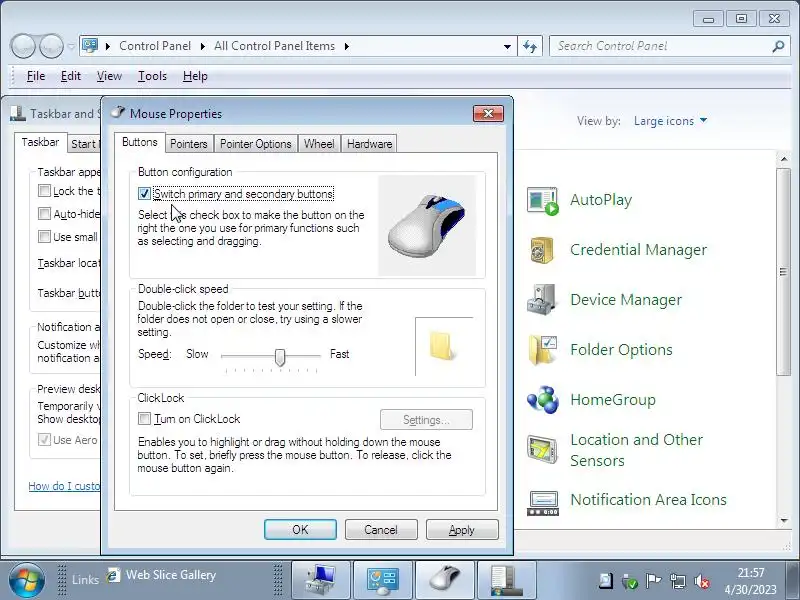The height and width of the screenshot is (600, 800).
Task: Select the Taskbar tab in background window
Action: tap(40, 142)
